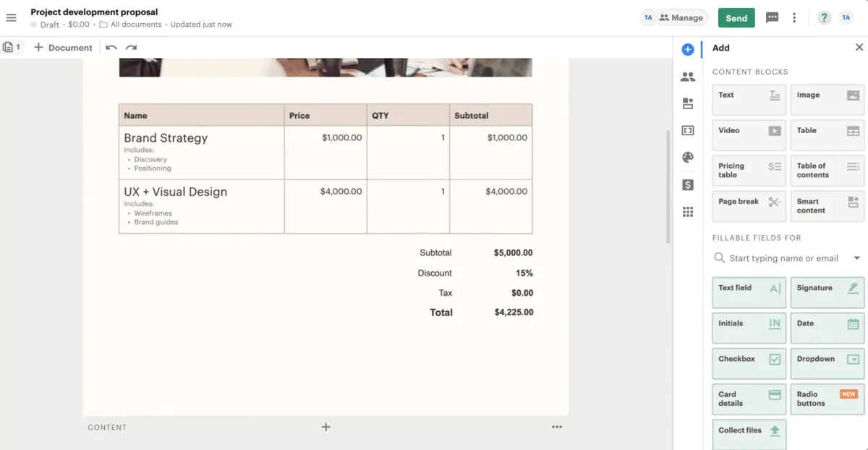This screenshot has height=450, width=868.
Task: Click the document title Project development proposal
Action: point(94,12)
